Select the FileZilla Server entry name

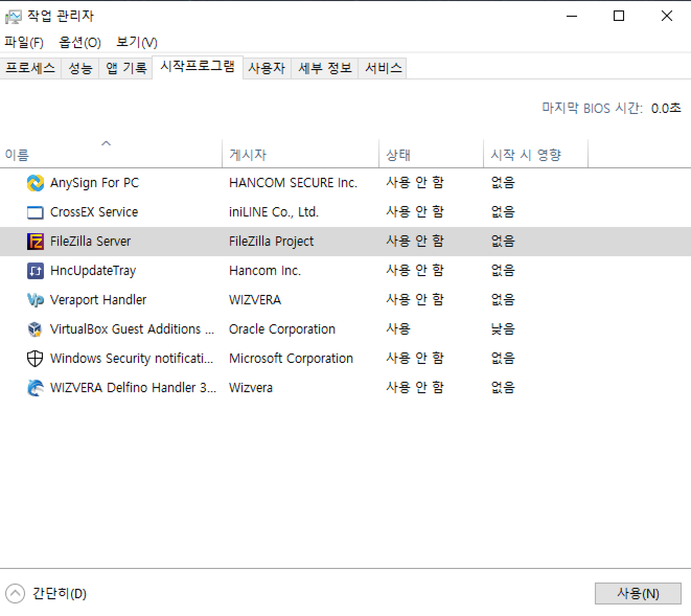click(90, 241)
